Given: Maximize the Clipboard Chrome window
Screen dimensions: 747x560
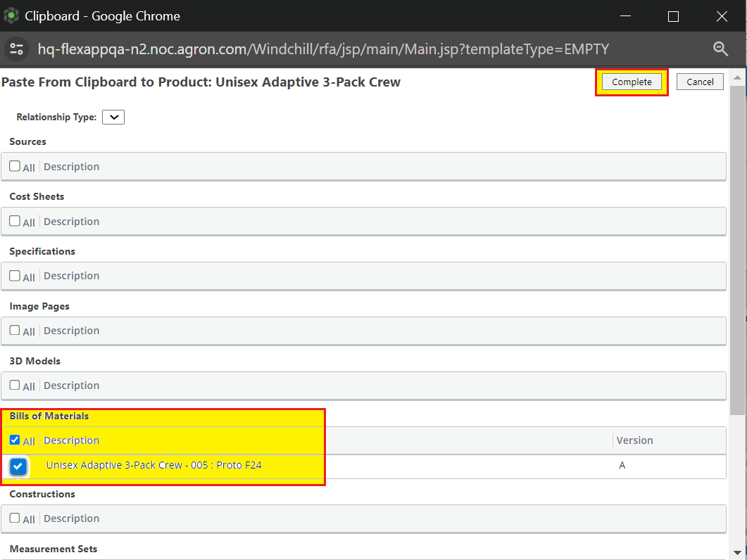Looking at the screenshot, I should (673, 16).
